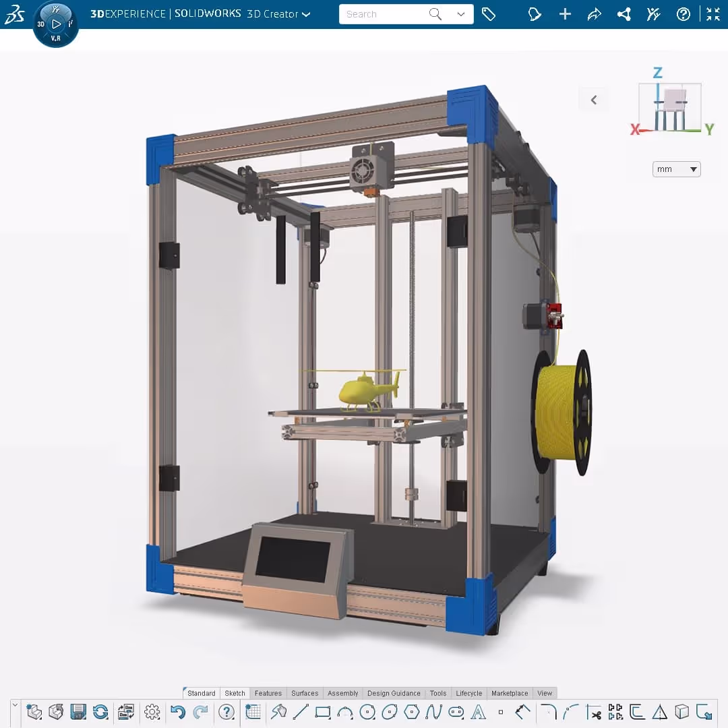
Task: Switch to the Design Guidance tab
Action: pos(394,693)
